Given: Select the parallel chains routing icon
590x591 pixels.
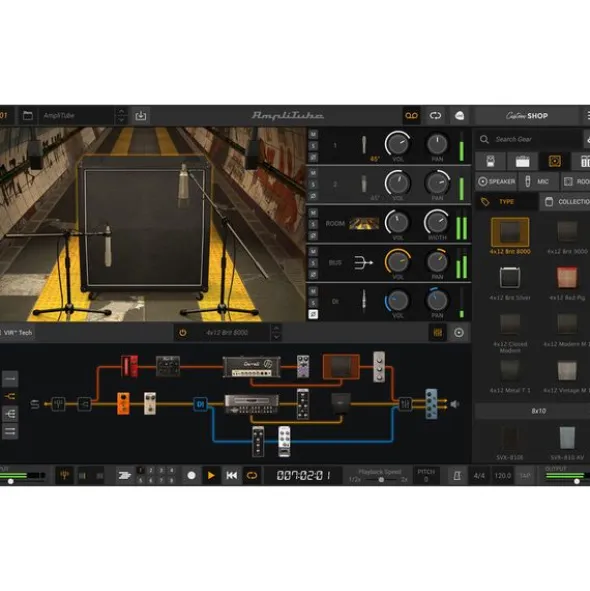Looking at the screenshot, I should 10,431.
